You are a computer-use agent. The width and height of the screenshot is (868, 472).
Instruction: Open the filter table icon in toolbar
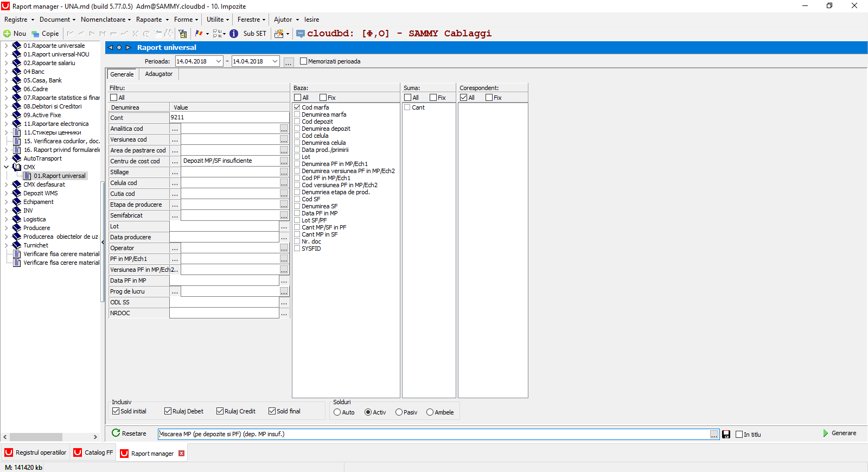point(183,34)
